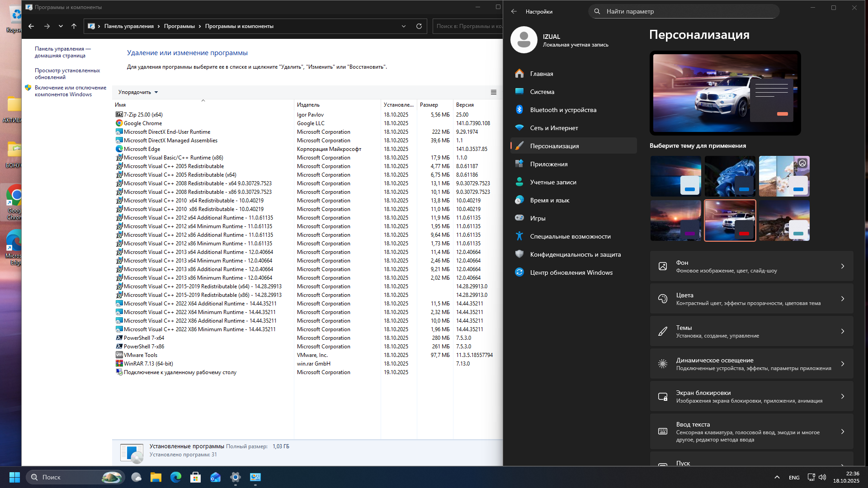Image resolution: width=868 pixels, height=488 pixels.
Task: Show hidden tray icons chevron
Action: 777,477
